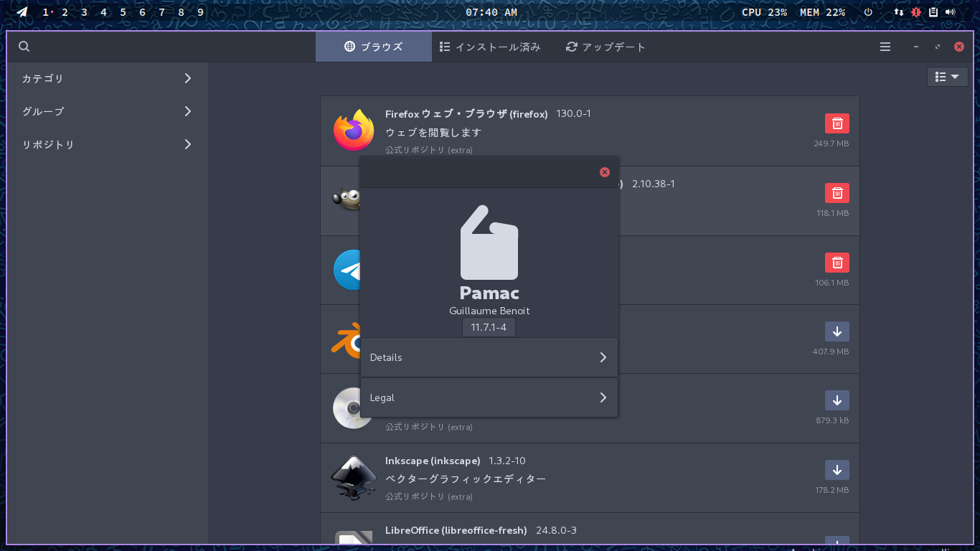Click the red bug tray icon
The image size is (980, 551).
[x=916, y=12]
